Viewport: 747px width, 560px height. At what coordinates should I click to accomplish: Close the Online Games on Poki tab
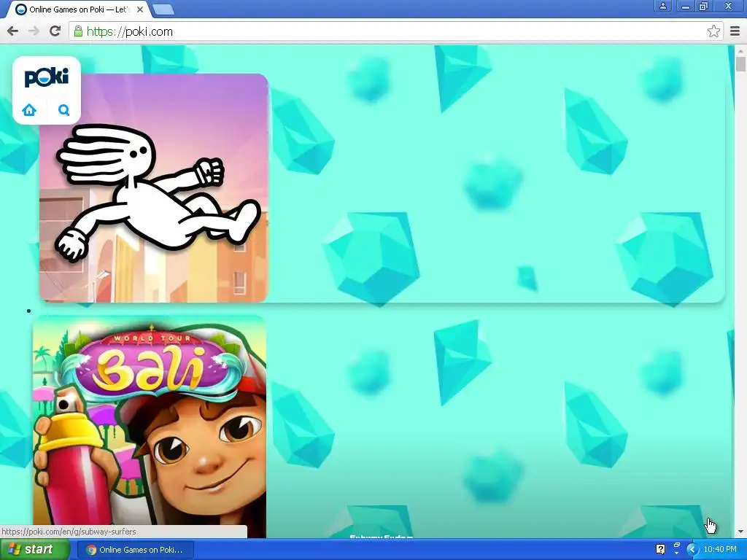140,9
